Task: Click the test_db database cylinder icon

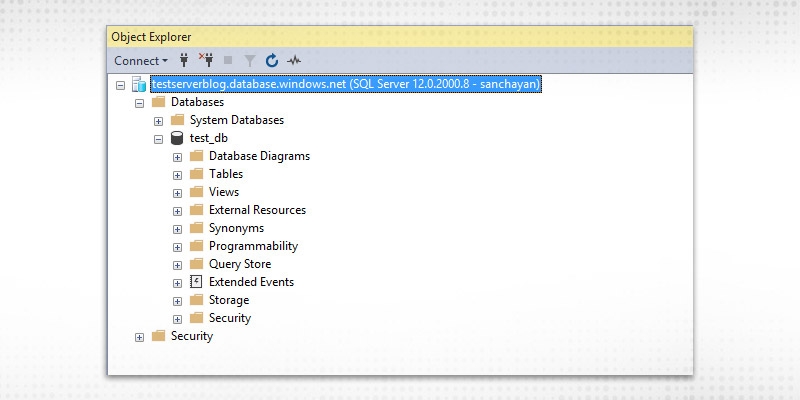Action: (177, 138)
